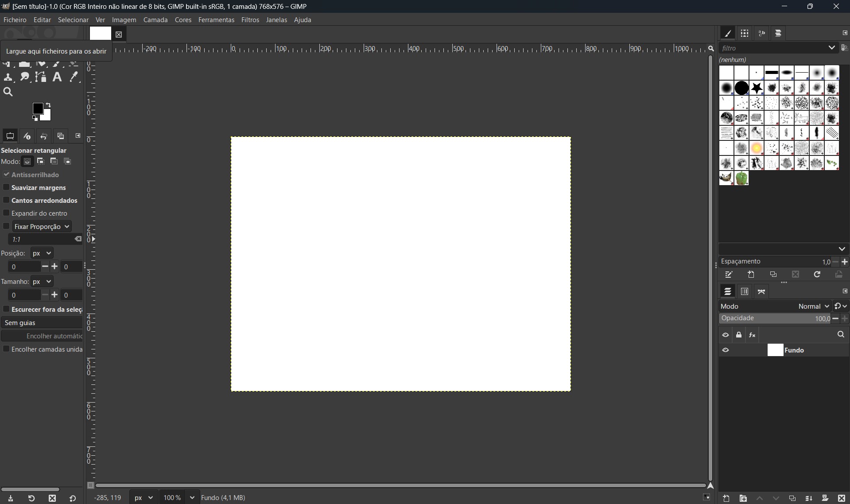Image resolution: width=850 pixels, height=504 pixels.
Task: Select the Zoom magnifier tool
Action: pyautogui.click(x=8, y=92)
